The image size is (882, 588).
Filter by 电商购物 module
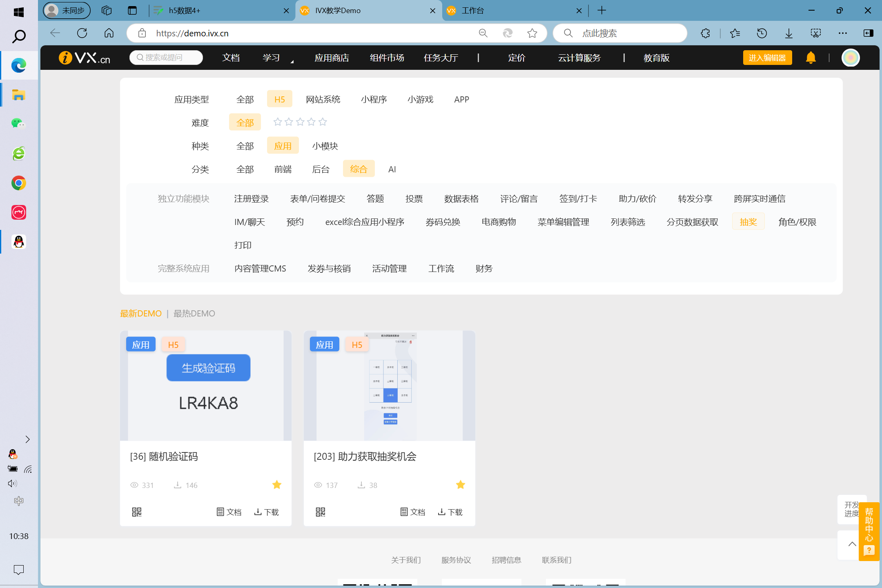tap(499, 222)
